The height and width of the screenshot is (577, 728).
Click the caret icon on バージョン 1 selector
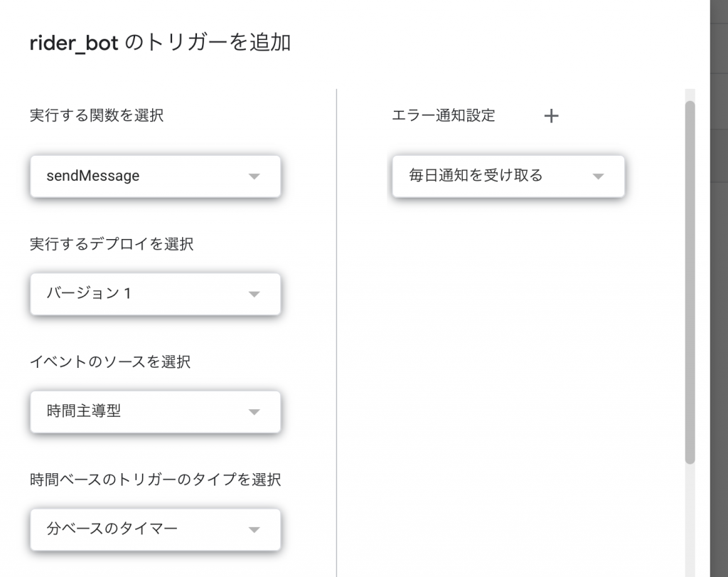click(254, 294)
